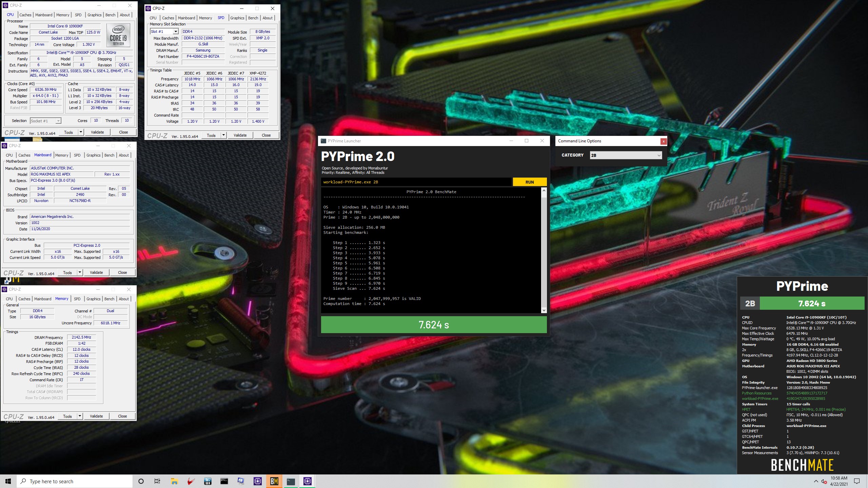868x488 pixels.
Task: Click the CPU-Z Memory window title icon
Action: (x=4, y=289)
